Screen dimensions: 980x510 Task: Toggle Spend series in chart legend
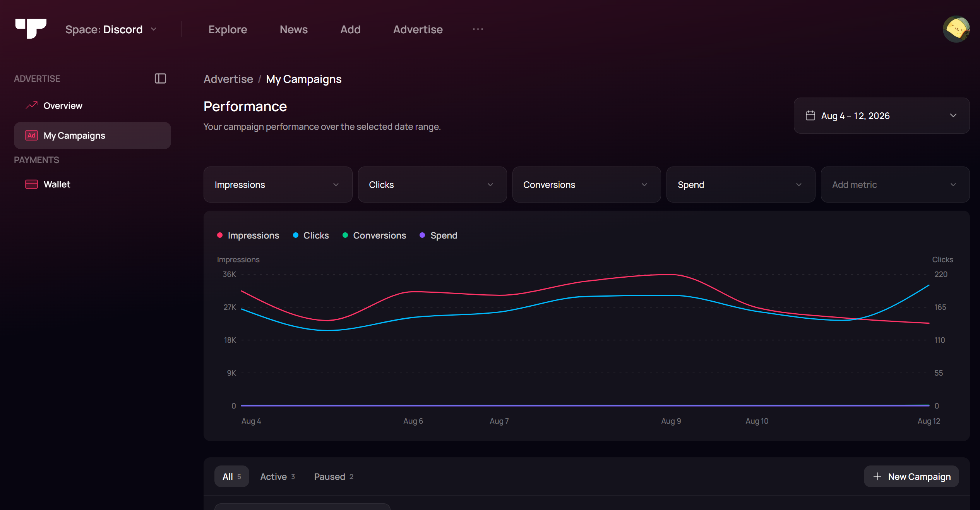click(x=439, y=235)
